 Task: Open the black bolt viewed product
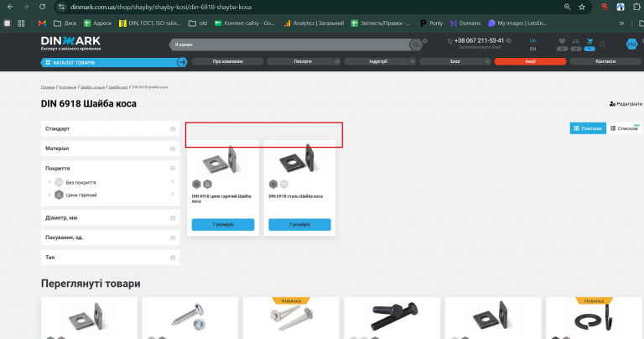[x=392, y=318]
